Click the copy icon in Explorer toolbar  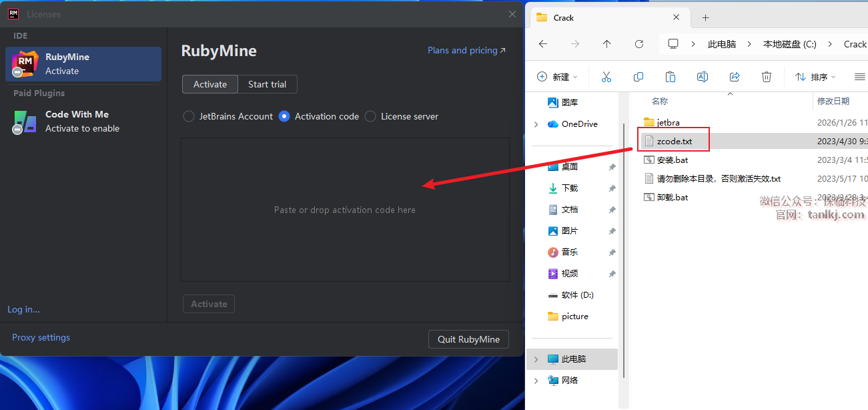coord(638,77)
